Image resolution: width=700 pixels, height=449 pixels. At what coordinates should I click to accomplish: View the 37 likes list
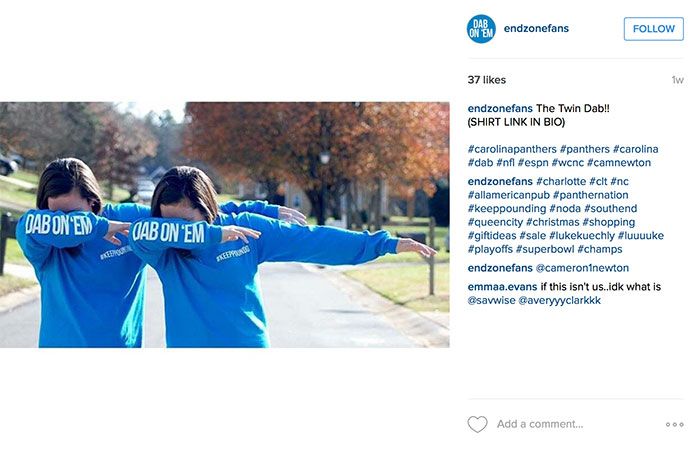coord(487,80)
